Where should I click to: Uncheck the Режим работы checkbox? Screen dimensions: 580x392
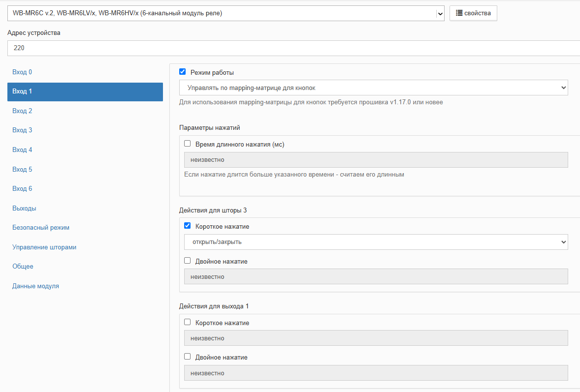[183, 72]
